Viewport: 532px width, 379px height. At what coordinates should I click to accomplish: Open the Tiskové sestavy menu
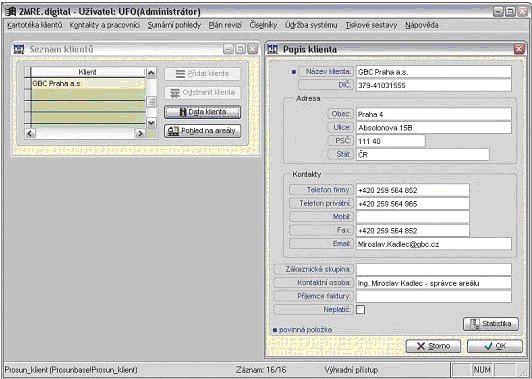(x=371, y=25)
